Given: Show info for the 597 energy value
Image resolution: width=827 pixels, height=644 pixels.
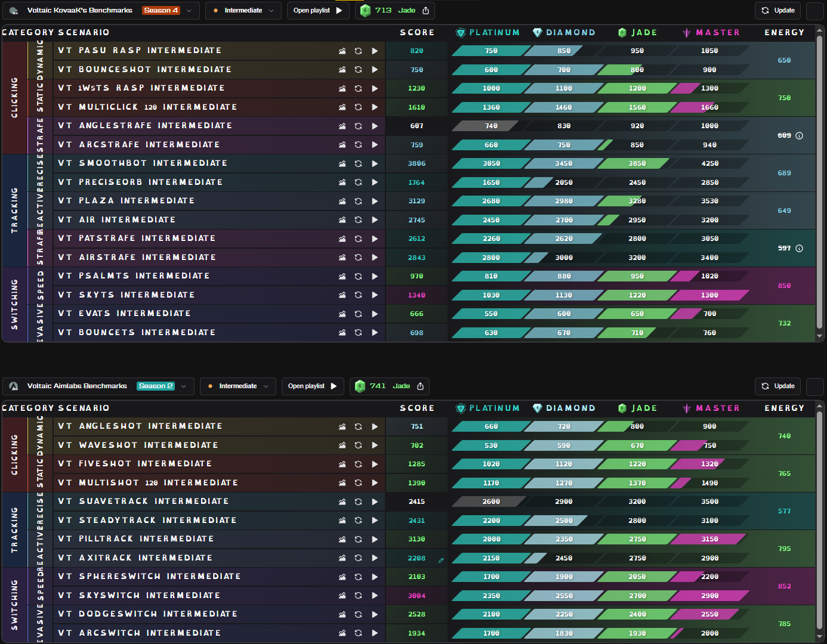Looking at the screenshot, I should point(800,249).
